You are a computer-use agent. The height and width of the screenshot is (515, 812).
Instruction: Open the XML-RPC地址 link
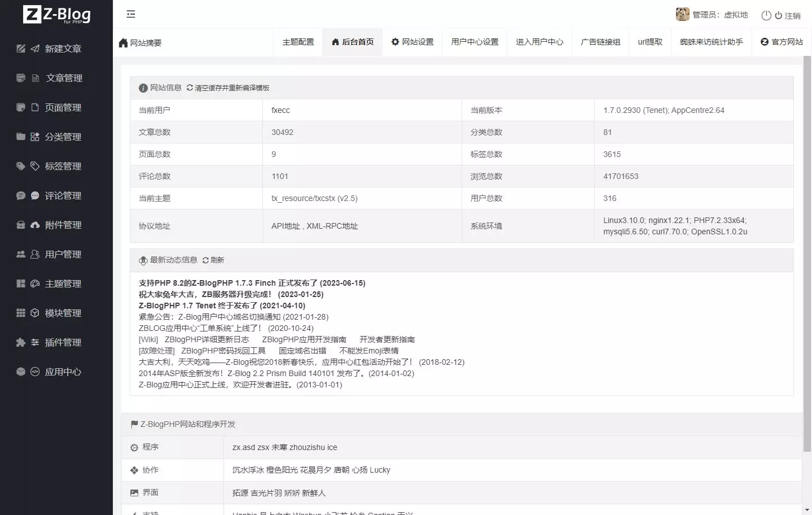point(332,226)
